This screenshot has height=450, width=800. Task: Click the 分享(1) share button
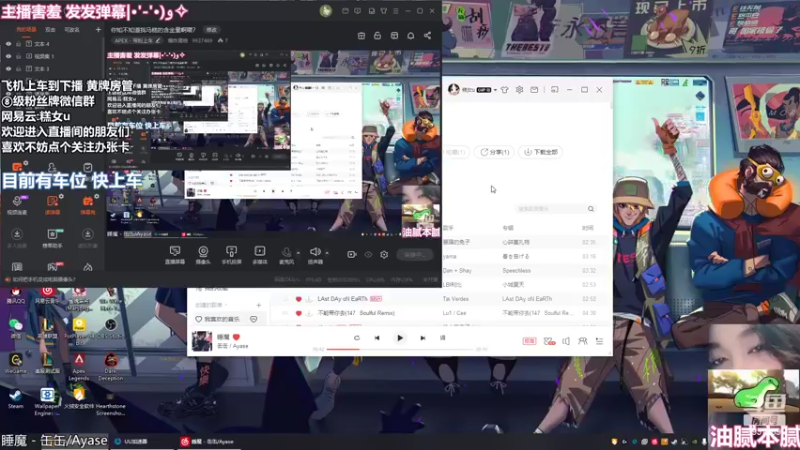[x=494, y=152]
